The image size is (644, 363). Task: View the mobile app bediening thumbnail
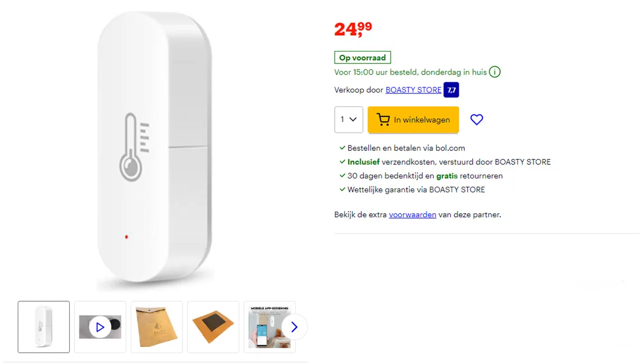(x=269, y=327)
